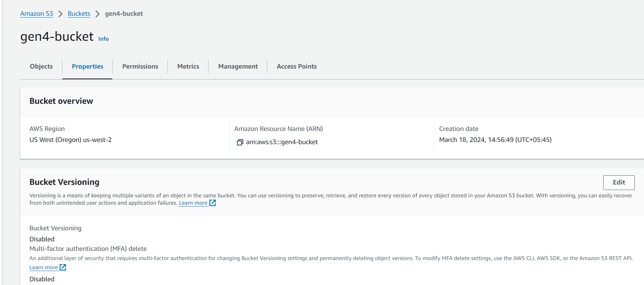This screenshot has width=644, height=285.
Task: Copy the bucket ARN with copy icon
Action: tap(240, 142)
